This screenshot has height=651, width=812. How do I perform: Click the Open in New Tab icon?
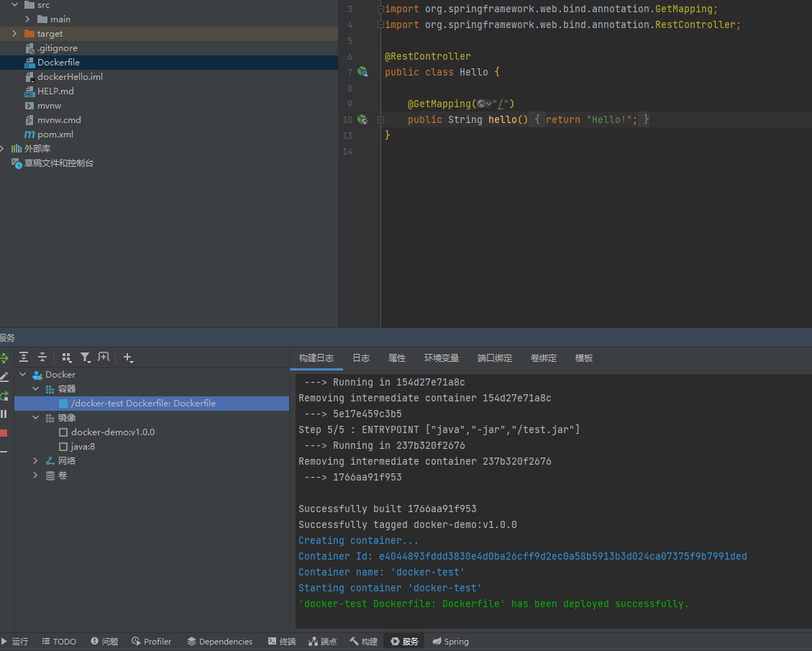[x=104, y=357]
